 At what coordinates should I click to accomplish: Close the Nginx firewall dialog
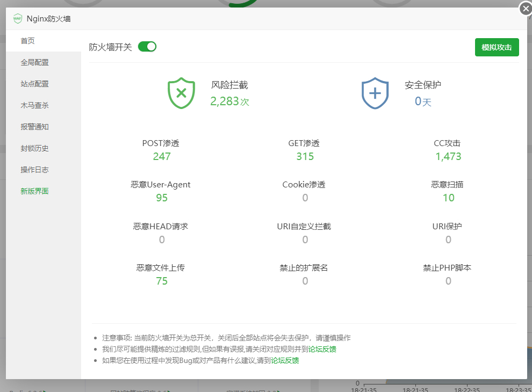525,9
